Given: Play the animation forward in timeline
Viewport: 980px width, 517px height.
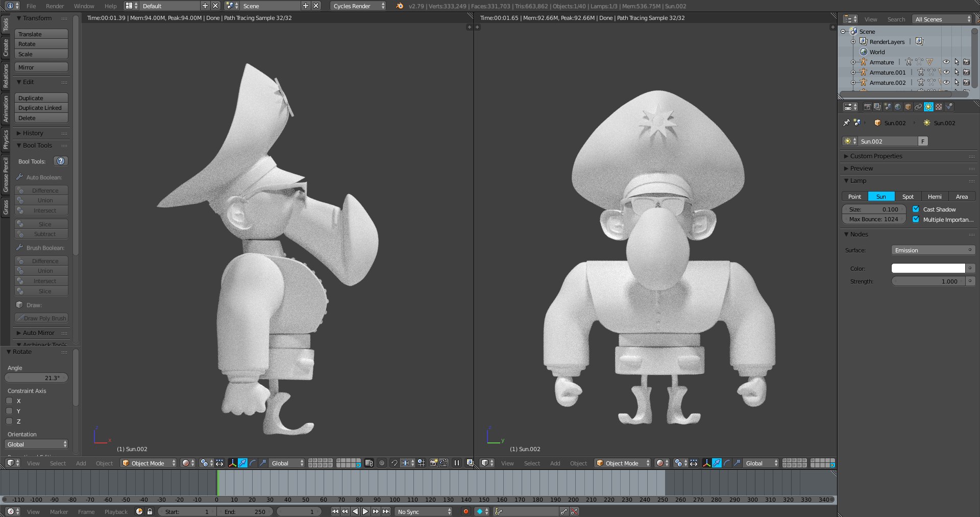Looking at the screenshot, I should tap(365, 511).
